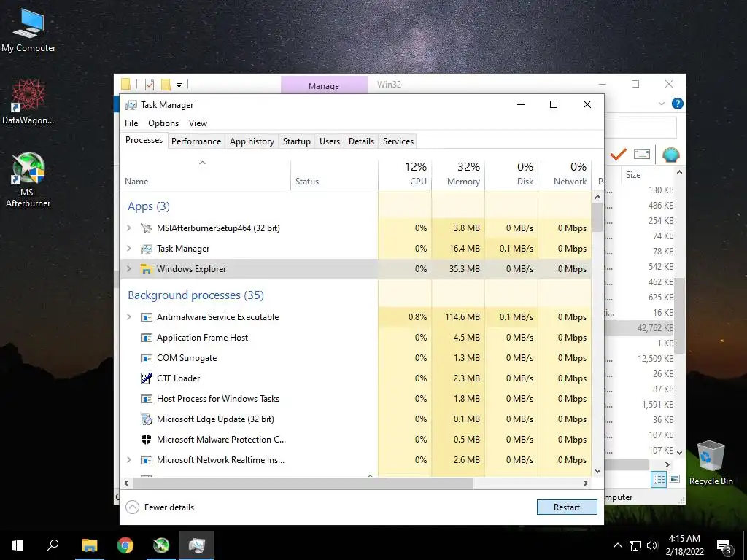This screenshot has height=560, width=747.
Task: Click the network tray icon
Action: 635,545
